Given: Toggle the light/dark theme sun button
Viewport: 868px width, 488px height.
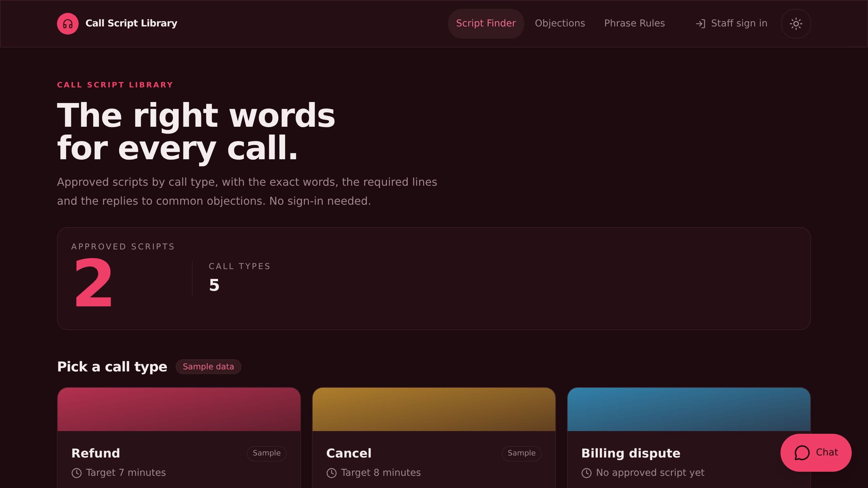Looking at the screenshot, I should pyautogui.click(x=796, y=24).
